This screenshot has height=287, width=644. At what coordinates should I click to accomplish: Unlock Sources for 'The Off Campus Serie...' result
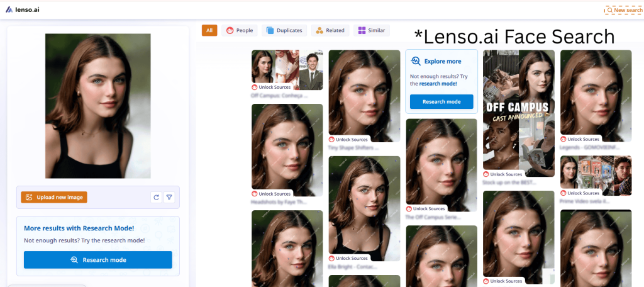point(426,208)
